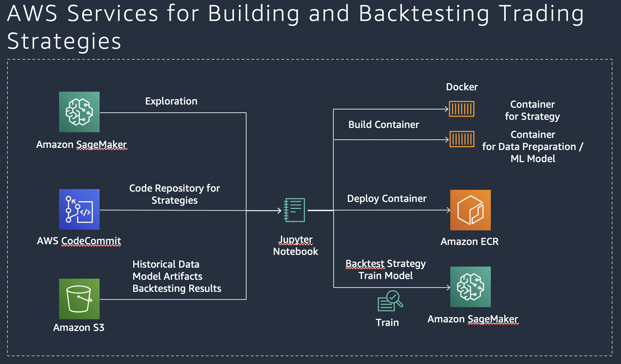
Task: Select the 'Train' caption under the icon
Action: pos(387,322)
